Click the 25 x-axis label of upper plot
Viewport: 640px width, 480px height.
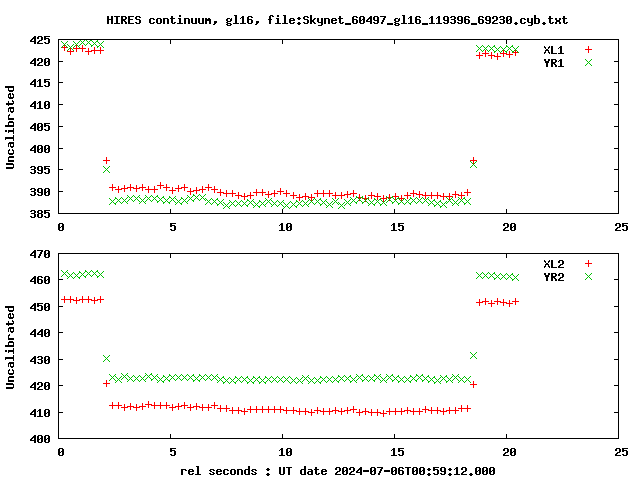click(x=621, y=227)
